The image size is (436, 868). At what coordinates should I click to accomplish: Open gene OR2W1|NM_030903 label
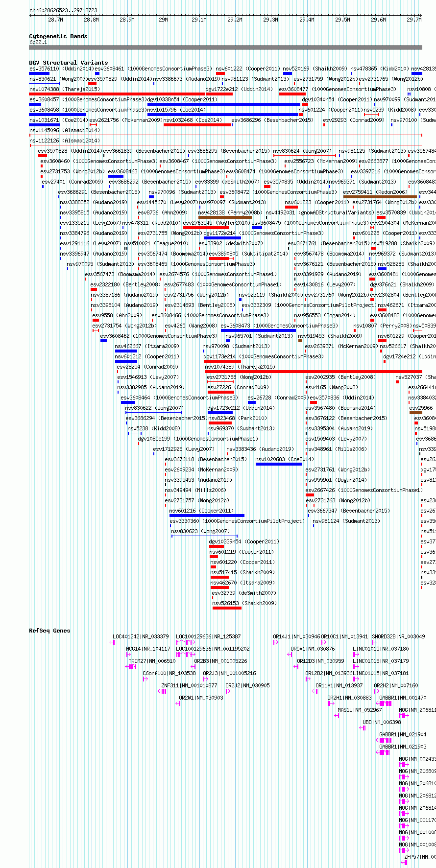(201, 698)
